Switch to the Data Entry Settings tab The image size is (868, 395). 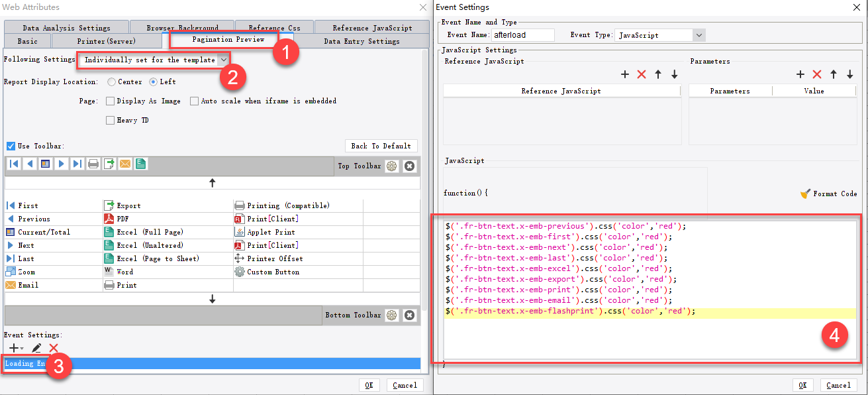tap(362, 41)
